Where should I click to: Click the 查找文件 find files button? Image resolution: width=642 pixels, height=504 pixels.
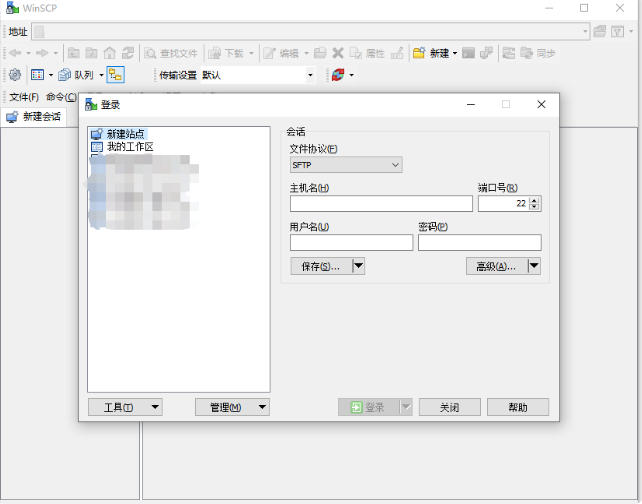coord(171,53)
